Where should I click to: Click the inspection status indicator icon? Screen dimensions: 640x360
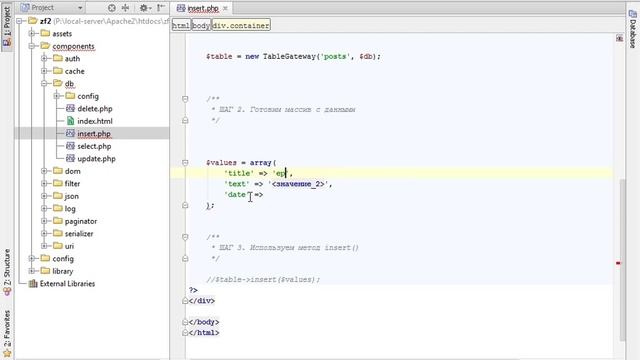(620, 38)
